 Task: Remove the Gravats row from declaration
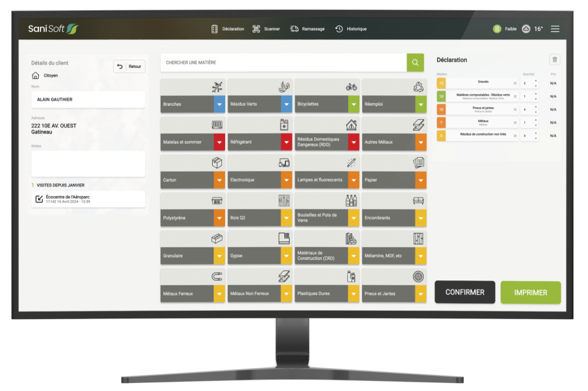click(x=515, y=83)
